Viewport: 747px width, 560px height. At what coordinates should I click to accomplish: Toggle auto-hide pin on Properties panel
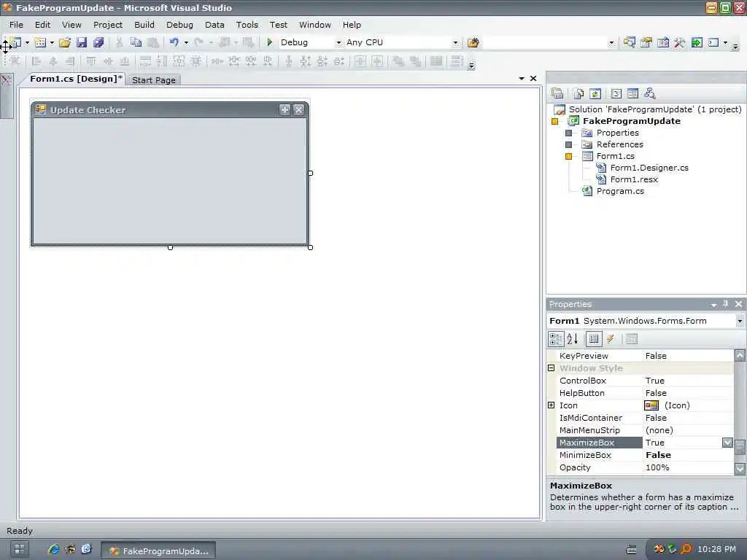point(726,304)
